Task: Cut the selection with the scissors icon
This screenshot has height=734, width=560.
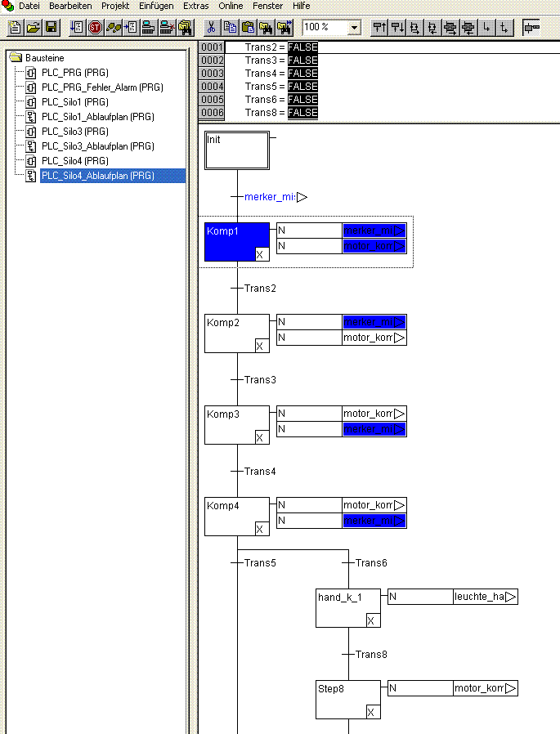Action: [x=211, y=27]
